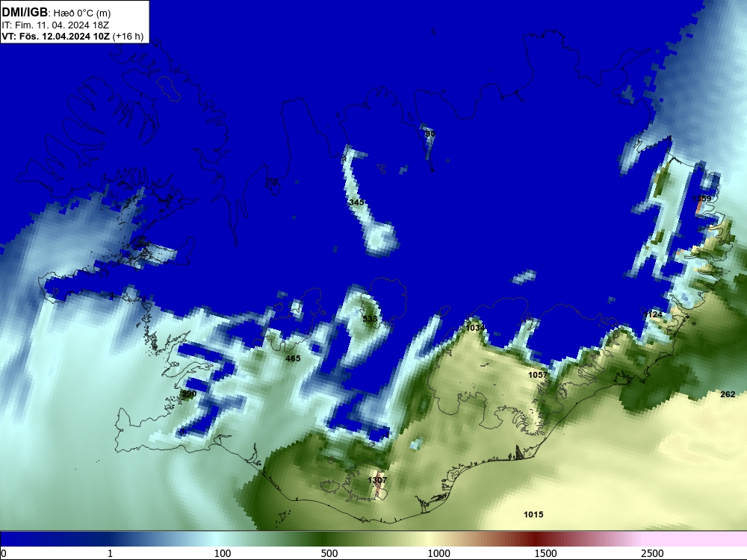Click the map value 1034
This screenshot has height=560, width=747.
click(x=475, y=328)
